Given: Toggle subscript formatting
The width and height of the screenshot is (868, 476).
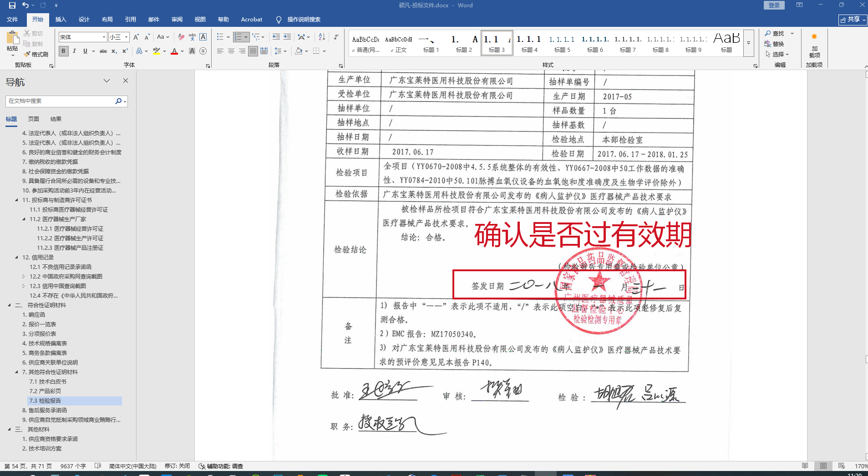Looking at the screenshot, I should [114, 51].
